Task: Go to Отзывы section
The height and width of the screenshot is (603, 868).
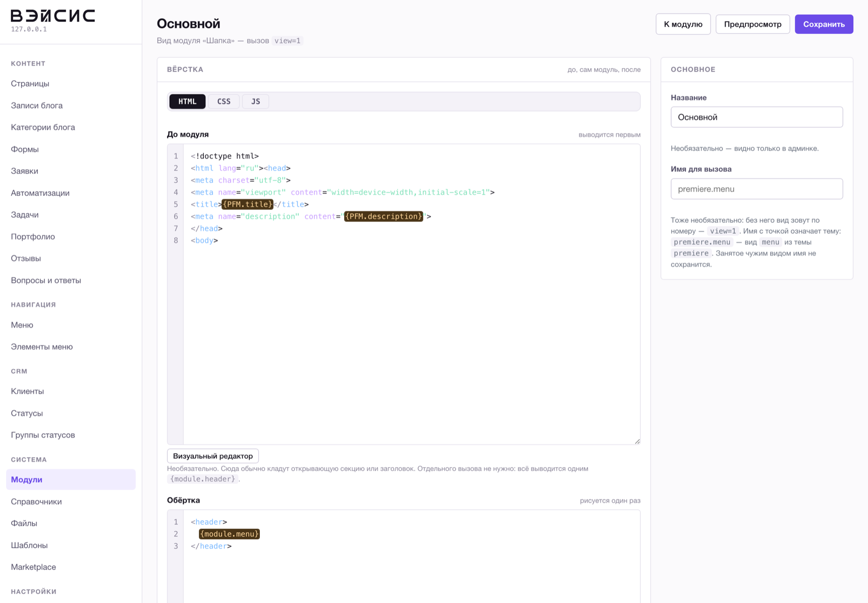Action: coord(26,258)
